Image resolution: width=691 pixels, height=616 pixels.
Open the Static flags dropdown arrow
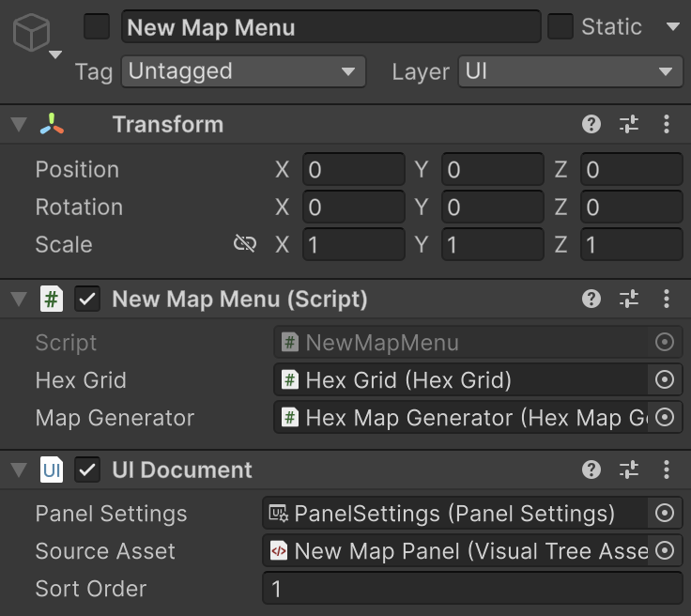pos(672,27)
